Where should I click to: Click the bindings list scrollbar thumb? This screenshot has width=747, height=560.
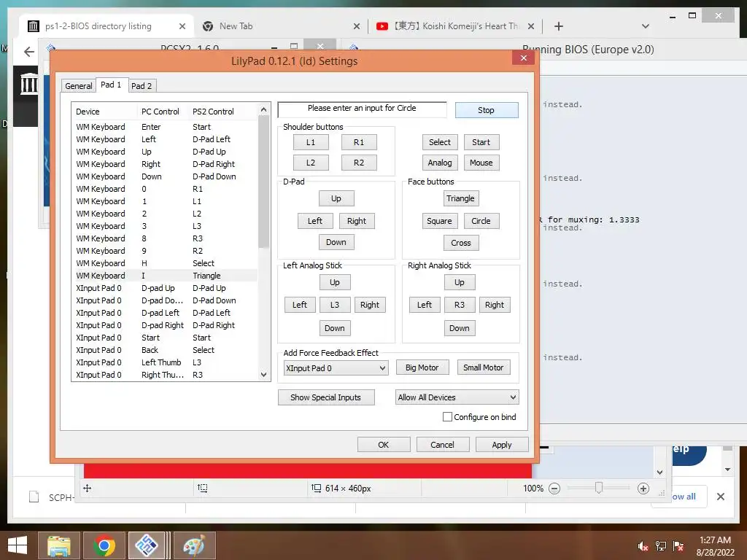(263, 182)
